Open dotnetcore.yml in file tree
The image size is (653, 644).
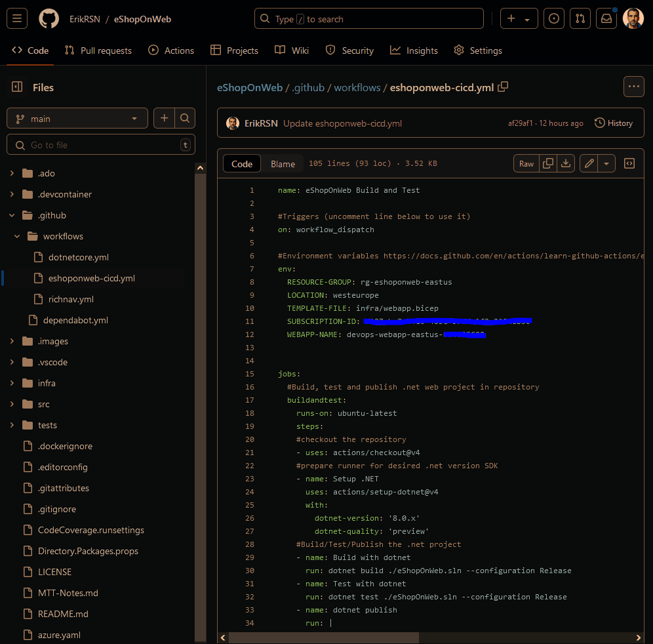click(x=78, y=258)
